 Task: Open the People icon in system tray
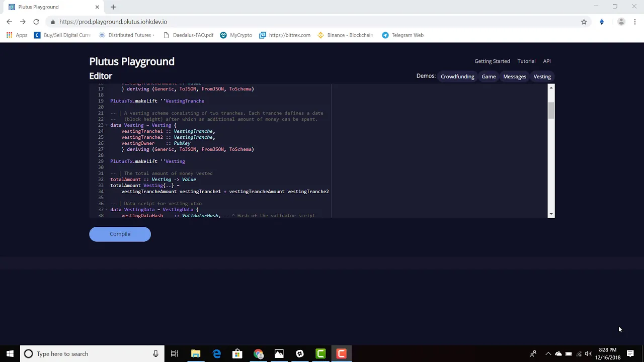pos(533,353)
